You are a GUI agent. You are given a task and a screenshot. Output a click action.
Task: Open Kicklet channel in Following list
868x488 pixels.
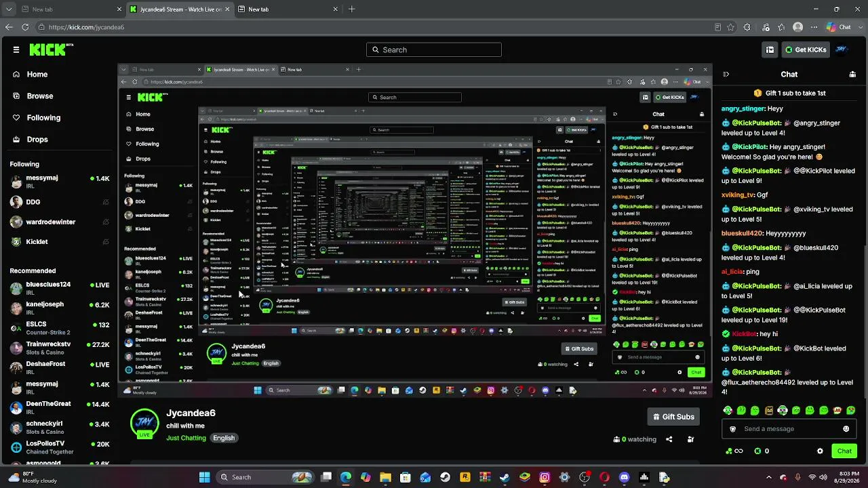60,241
